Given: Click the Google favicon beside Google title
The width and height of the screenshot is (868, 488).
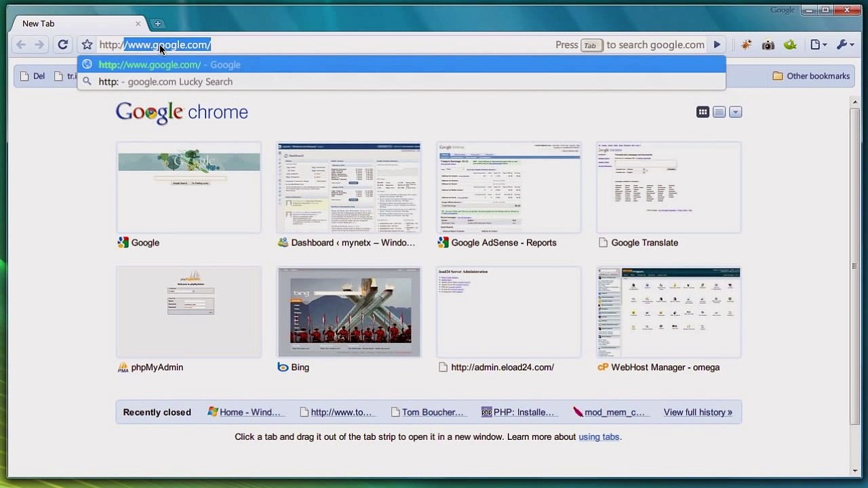Looking at the screenshot, I should pos(123,243).
